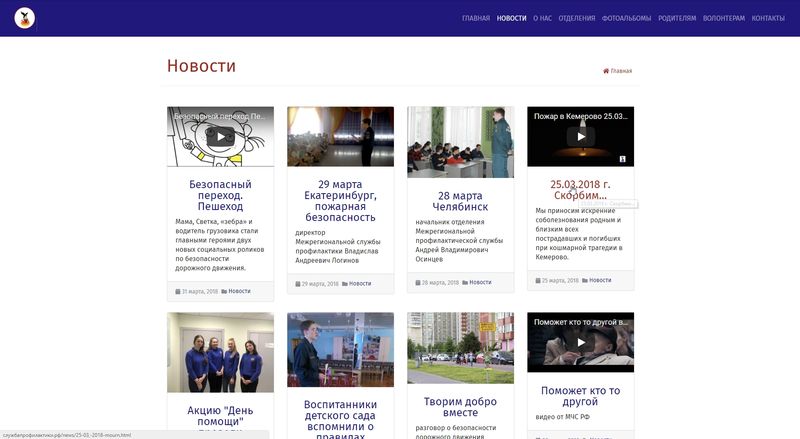
Task: Go to the ОТДЕЛЕНИЯ menu item
Action: [577, 18]
